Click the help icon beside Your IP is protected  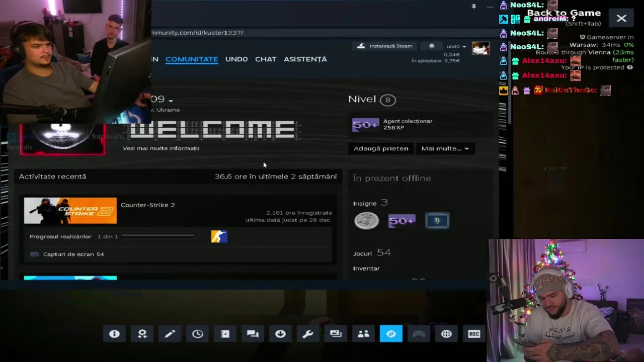click(630, 67)
